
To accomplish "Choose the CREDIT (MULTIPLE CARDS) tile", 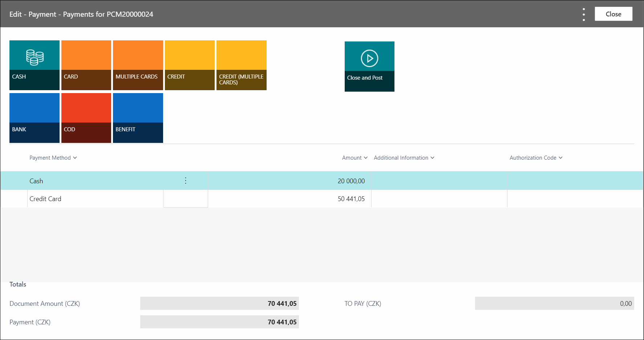I will tap(242, 65).
